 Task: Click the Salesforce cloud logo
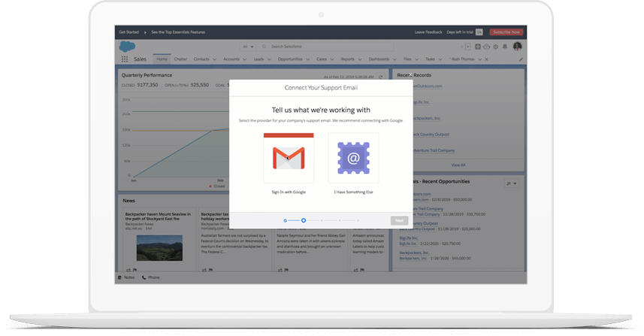(127, 47)
